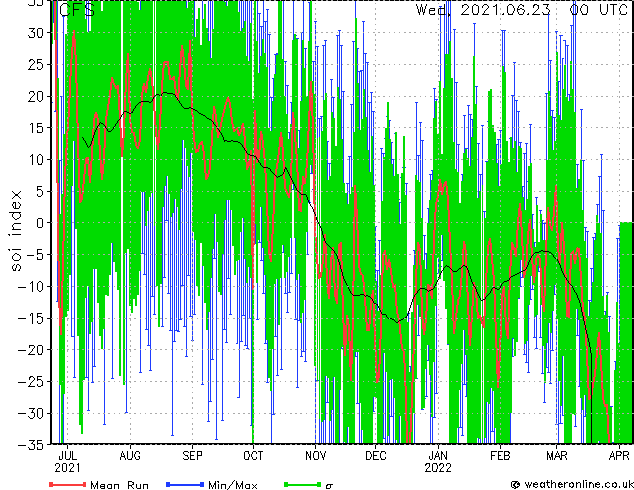This screenshot has height=490, width=634.
Task: Click the red Mean Run legend line
Action: tap(68, 484)
